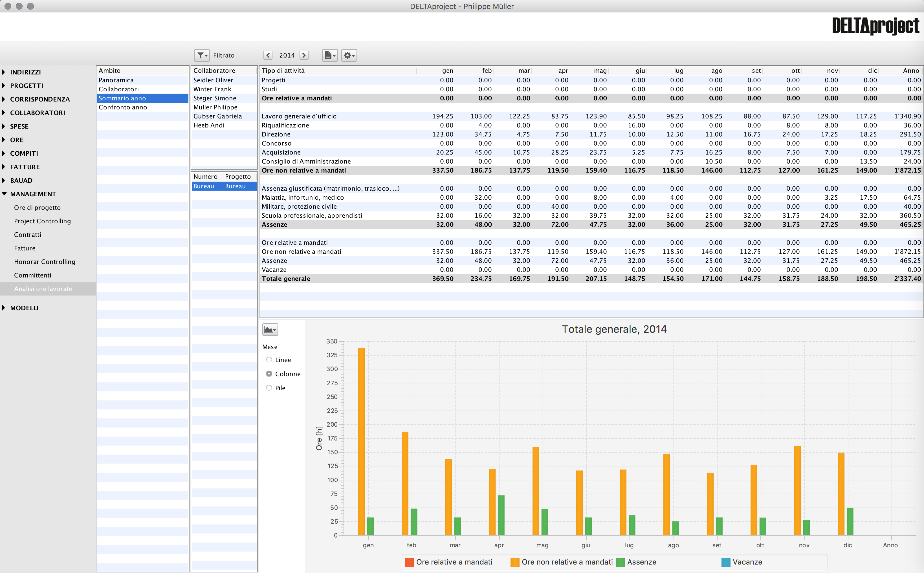Select the Acquisizione row

(x=591, y=152)
